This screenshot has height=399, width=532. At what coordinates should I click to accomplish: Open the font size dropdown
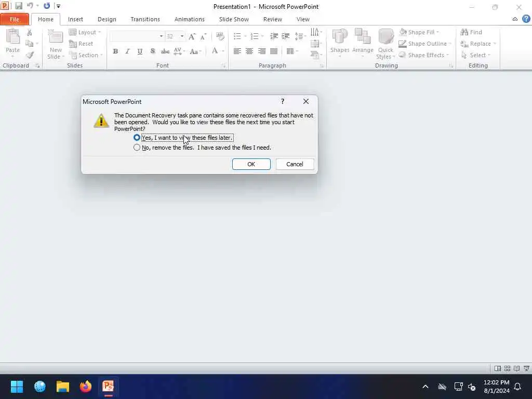pos(182,36)
